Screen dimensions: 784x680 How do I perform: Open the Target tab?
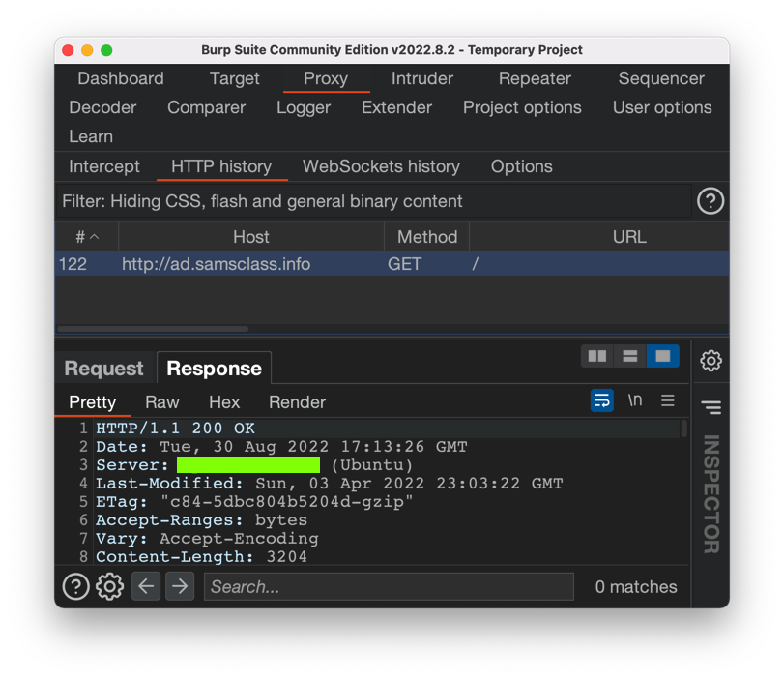coord(235,78)
